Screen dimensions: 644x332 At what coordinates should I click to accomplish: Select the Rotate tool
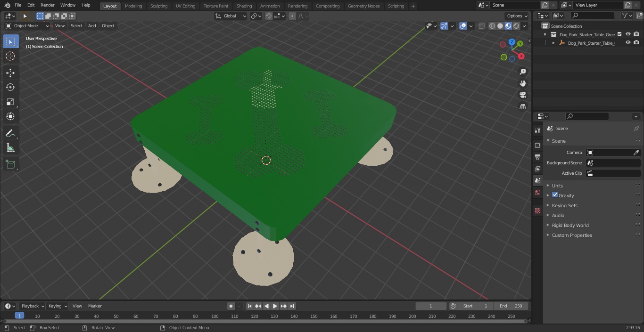pyautogui.click(x=10, y=87)
